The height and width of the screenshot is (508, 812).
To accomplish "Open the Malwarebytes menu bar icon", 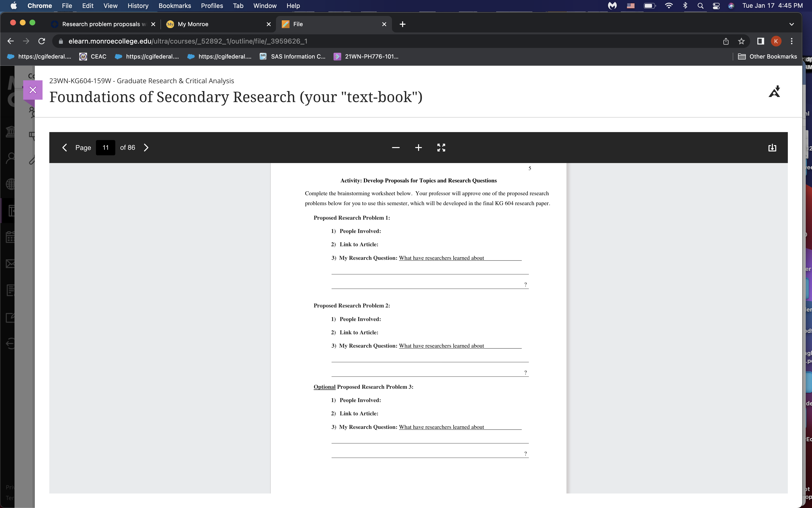I will tap(612, 6).
